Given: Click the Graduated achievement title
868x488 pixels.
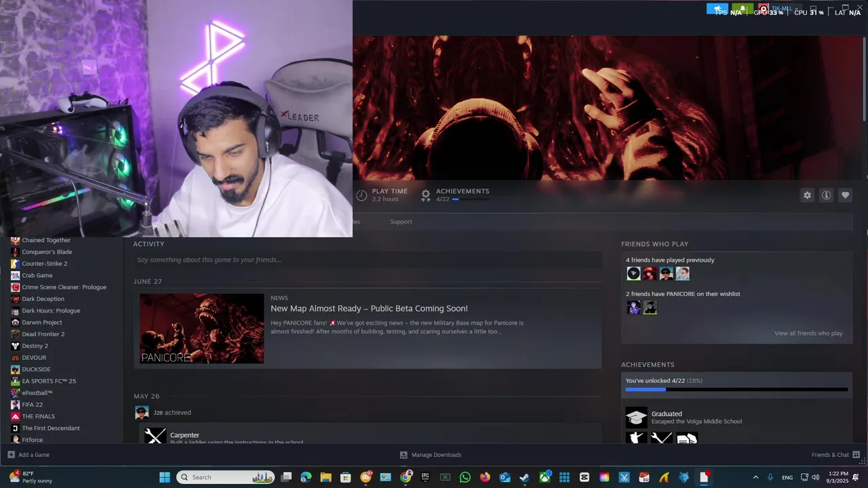Looking at the screenshot, I should click(x=667, y=414).
